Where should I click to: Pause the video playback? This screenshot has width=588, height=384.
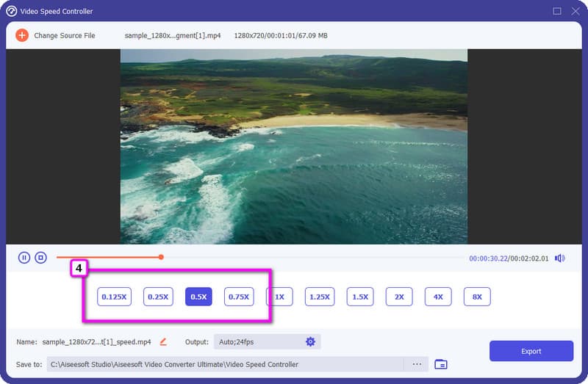click(x=24, y=258)
